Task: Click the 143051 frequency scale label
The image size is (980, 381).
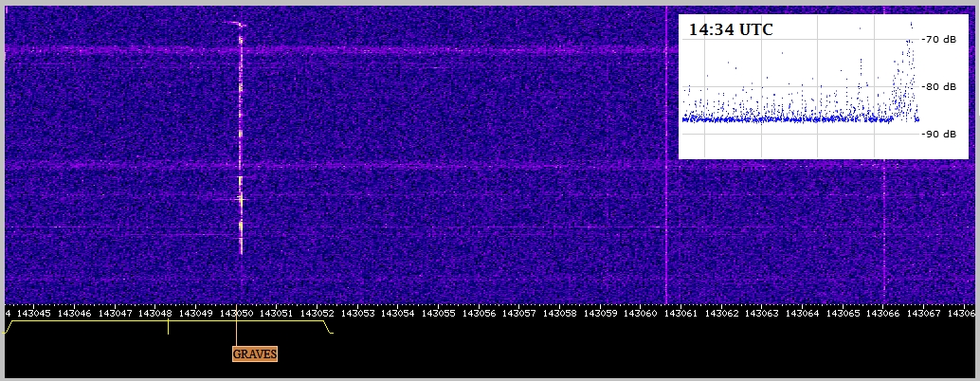Action: coord(277,313)
